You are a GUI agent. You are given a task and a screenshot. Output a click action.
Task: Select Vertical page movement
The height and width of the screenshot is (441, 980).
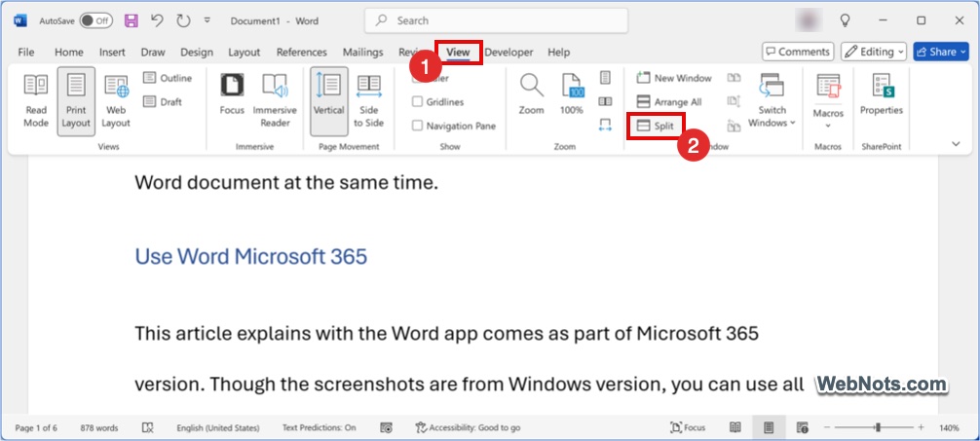[x=328, y=101]
